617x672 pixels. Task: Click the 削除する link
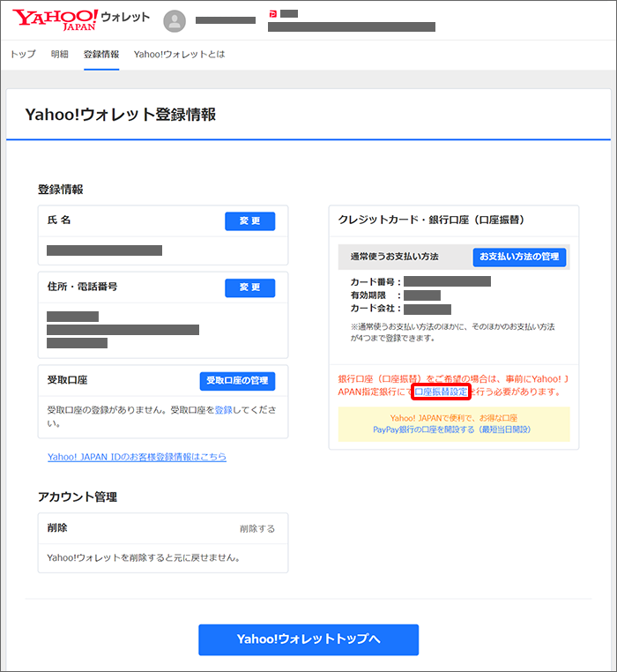pyautogui.click(x=257, y=529)
